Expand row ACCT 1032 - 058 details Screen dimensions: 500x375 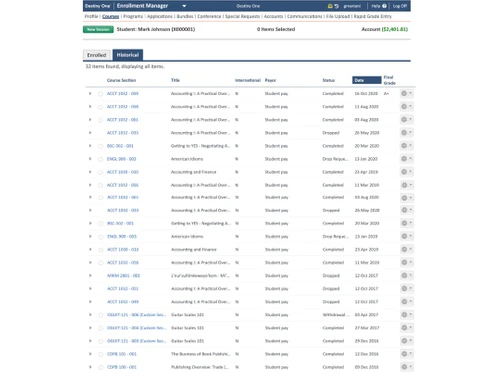coord(90,107)
